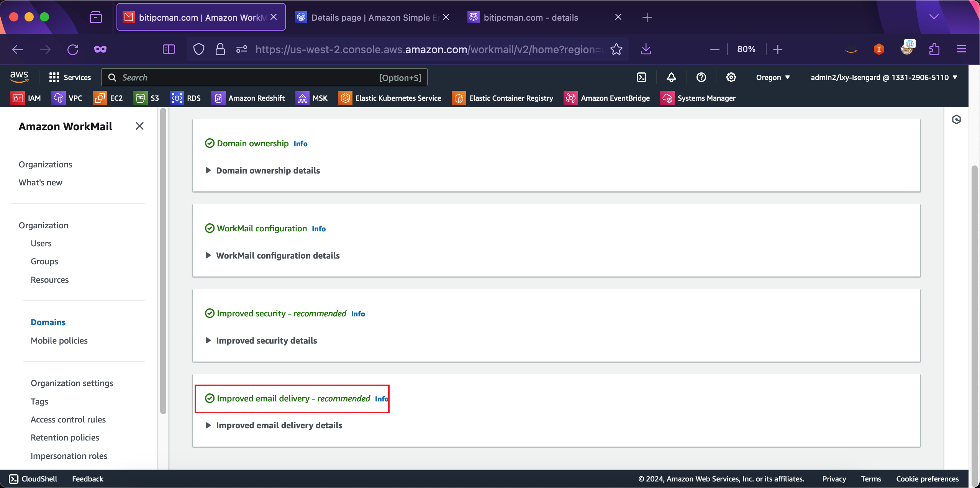
Task: Expand Domain ownership details
Action: pos(263,170)
